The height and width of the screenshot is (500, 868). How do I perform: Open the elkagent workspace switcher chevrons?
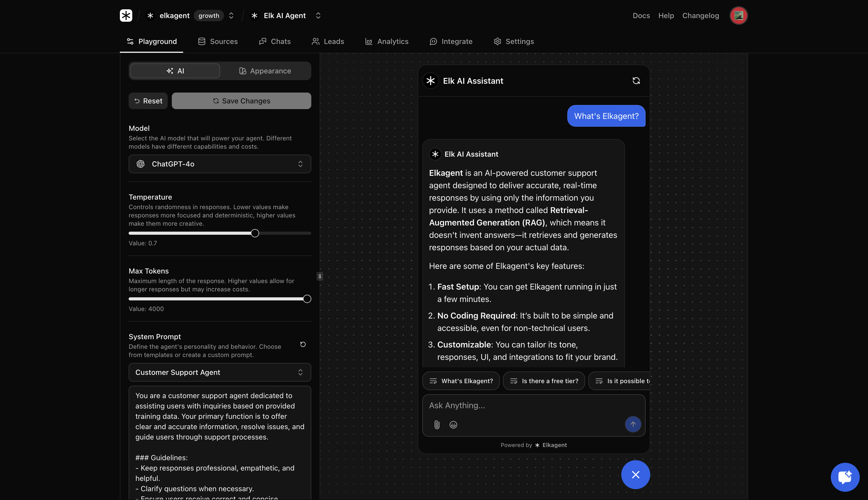[231, 16]
